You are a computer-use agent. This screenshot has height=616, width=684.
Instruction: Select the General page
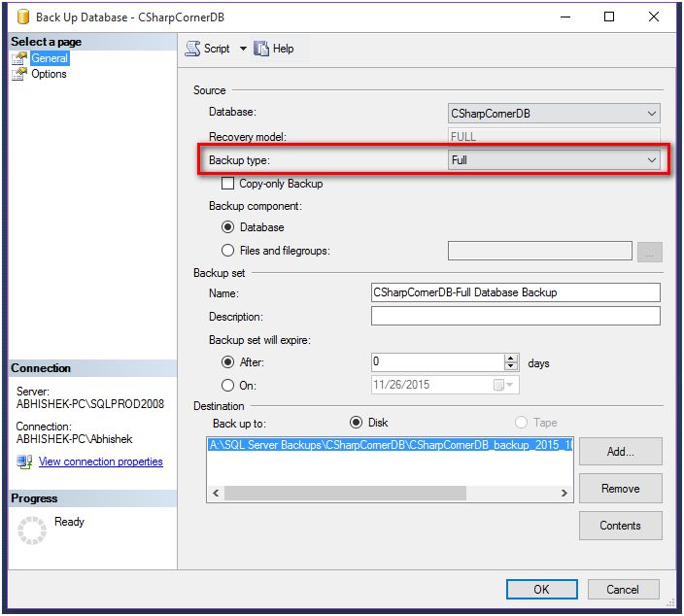[x=50, y=58]
